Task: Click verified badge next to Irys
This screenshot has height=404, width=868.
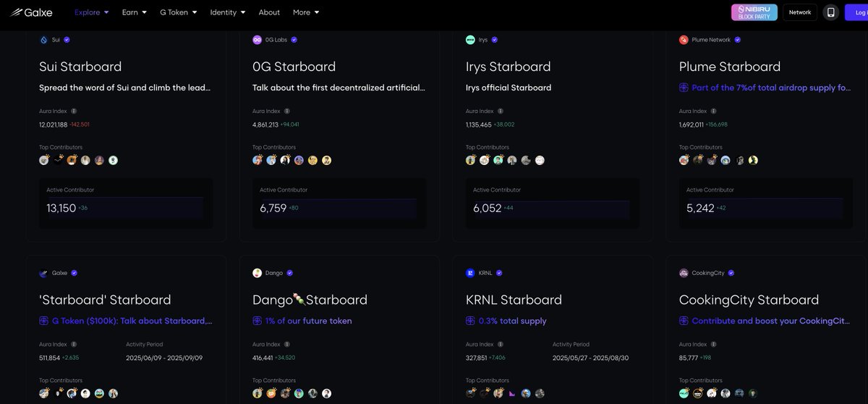Action: 495,40
